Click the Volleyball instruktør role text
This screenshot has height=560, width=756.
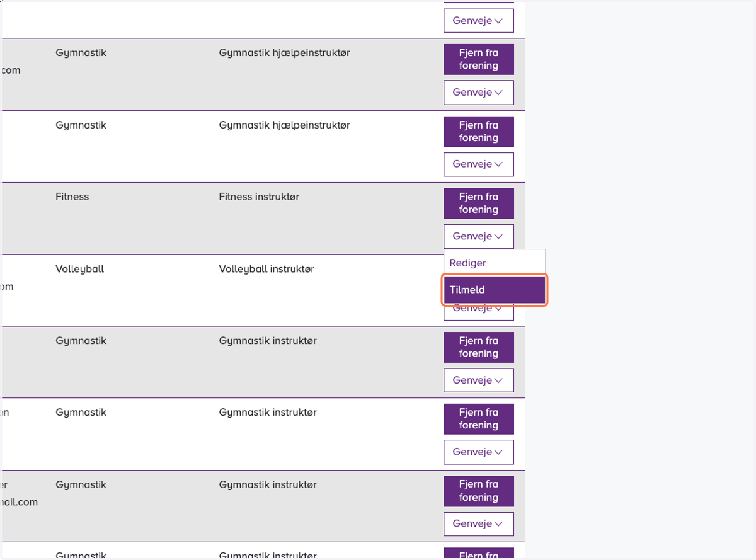[266, 269]
